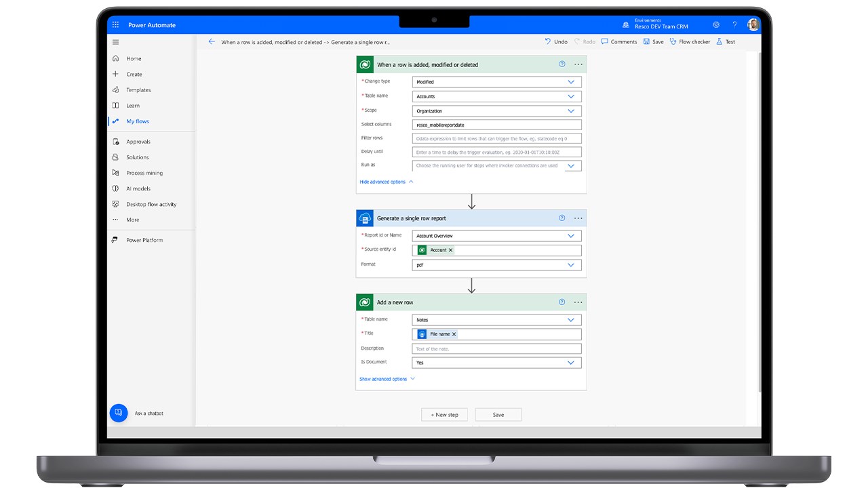Screen dimensions: 868x488
Task: Click the Select columns input field
Action: pos(497,125)
